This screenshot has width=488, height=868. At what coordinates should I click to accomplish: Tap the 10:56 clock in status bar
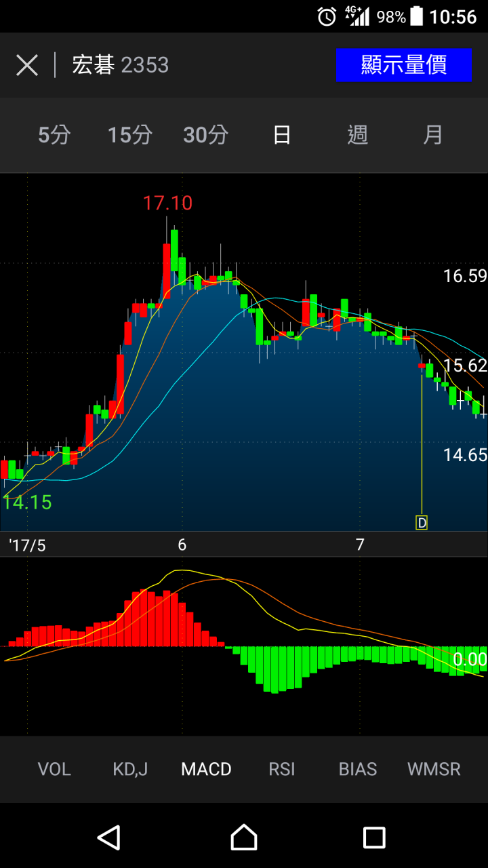[453, 16]
